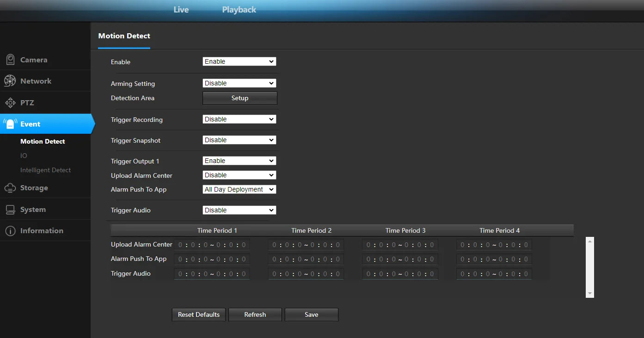Switch to the Playback view

pos(239,9)
